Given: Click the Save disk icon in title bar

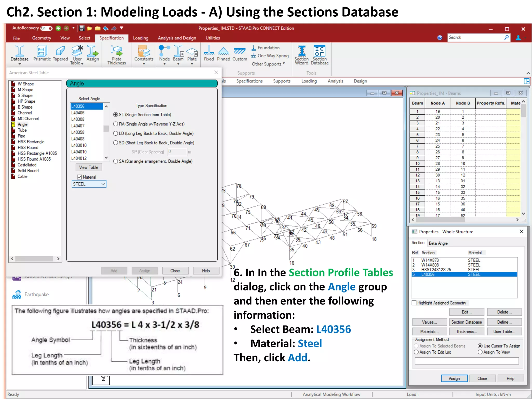Looking at the screenshot, I should click(x=82, y=28).
